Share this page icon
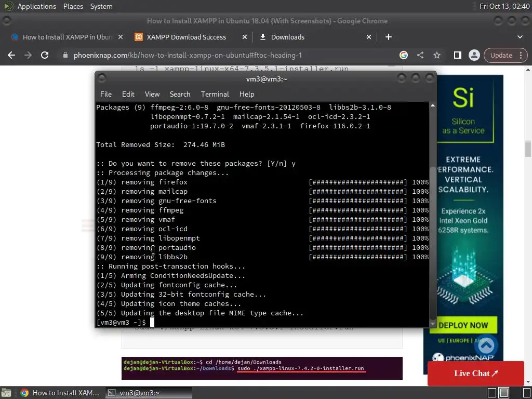 point(420,55)
